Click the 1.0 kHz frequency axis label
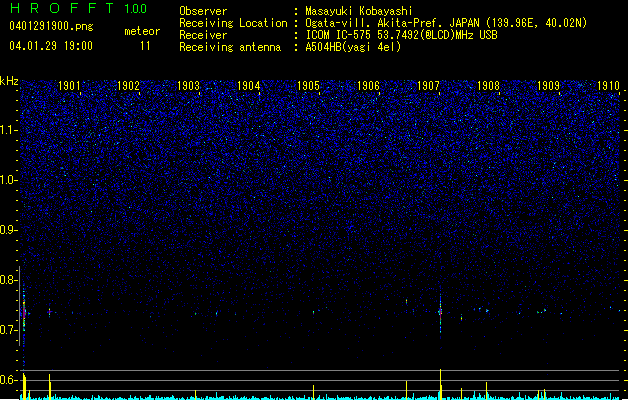The image size is (629, 400). pyautogui.click(x=8, y=180)
